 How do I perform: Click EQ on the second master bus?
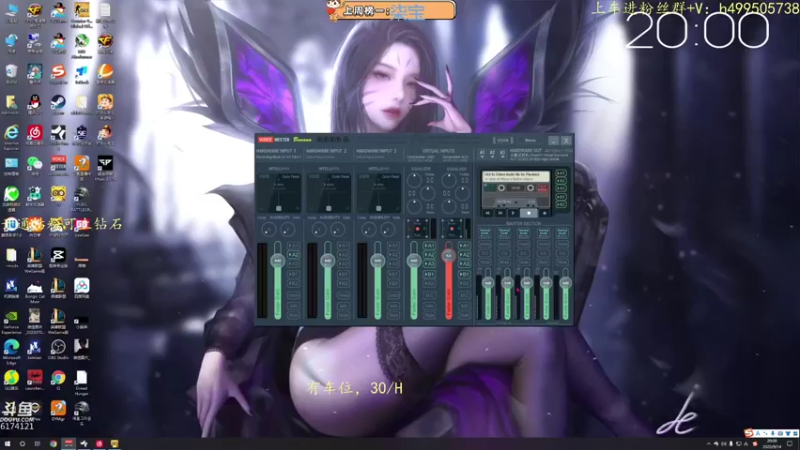tap(504, 253)
